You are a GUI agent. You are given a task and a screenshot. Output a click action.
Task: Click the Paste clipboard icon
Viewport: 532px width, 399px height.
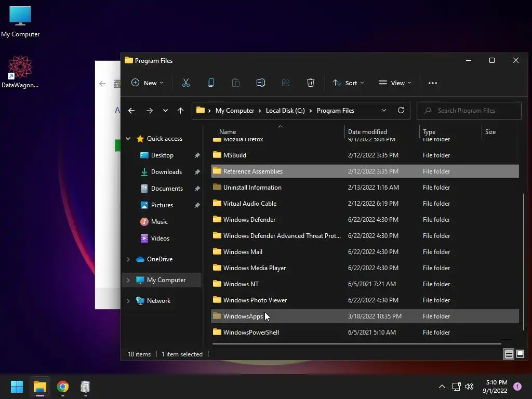click(235, 83)
